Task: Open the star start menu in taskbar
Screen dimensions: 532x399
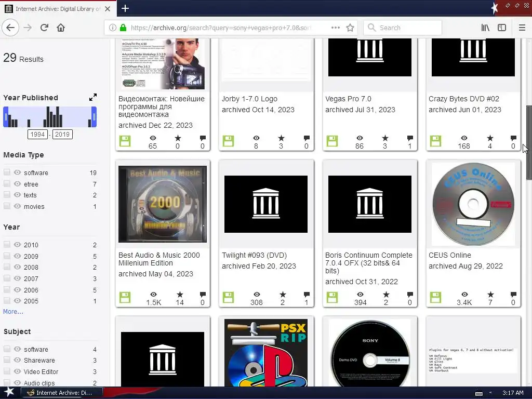Action: pos(9,393)
